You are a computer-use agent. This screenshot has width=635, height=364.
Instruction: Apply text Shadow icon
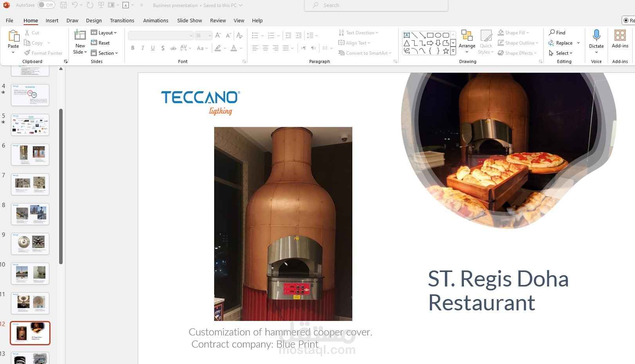[163, 48]
